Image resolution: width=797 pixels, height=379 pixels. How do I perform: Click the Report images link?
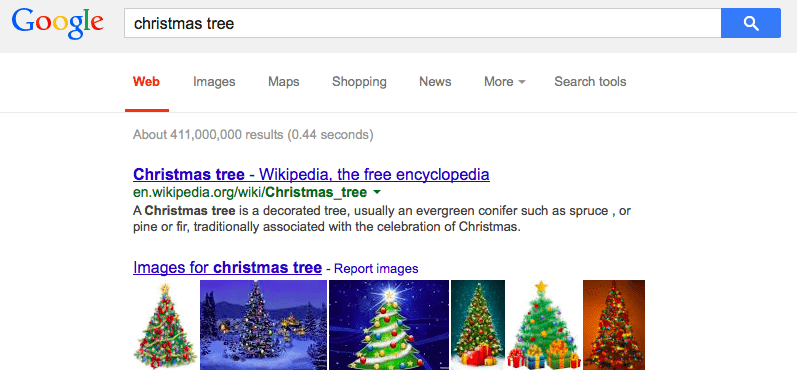click(376, 269)
